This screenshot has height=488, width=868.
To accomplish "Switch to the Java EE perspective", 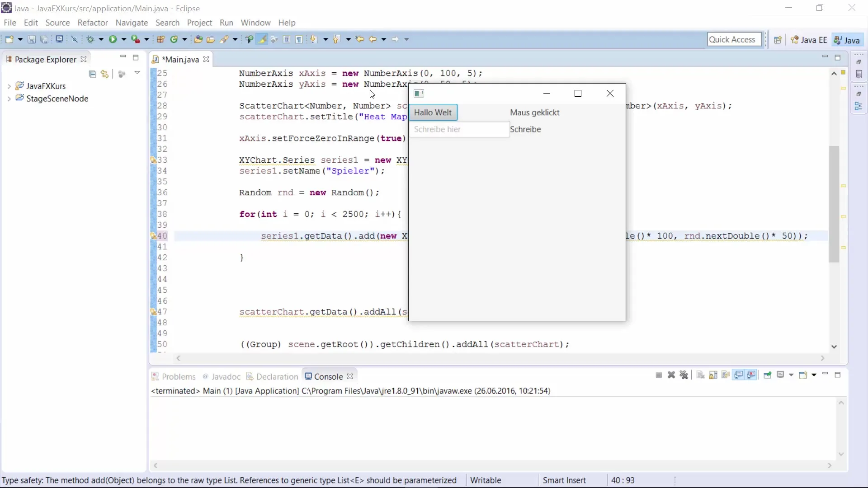I will pyautogui.click(x=809, y=40).
